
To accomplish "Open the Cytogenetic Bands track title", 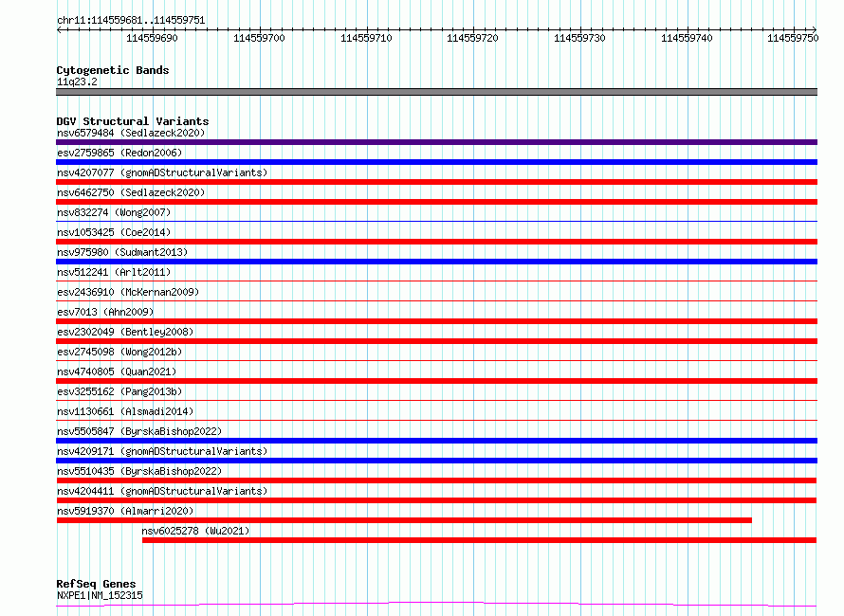I will [113, 70].
